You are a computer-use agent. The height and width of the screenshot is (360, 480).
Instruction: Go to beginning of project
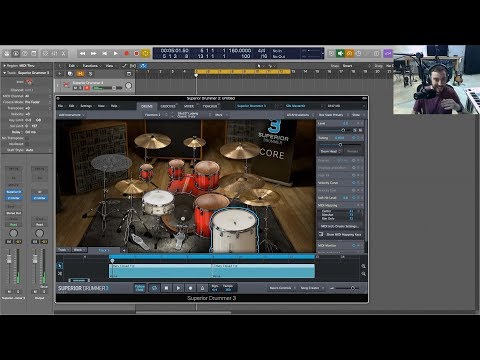click(105, 53)
